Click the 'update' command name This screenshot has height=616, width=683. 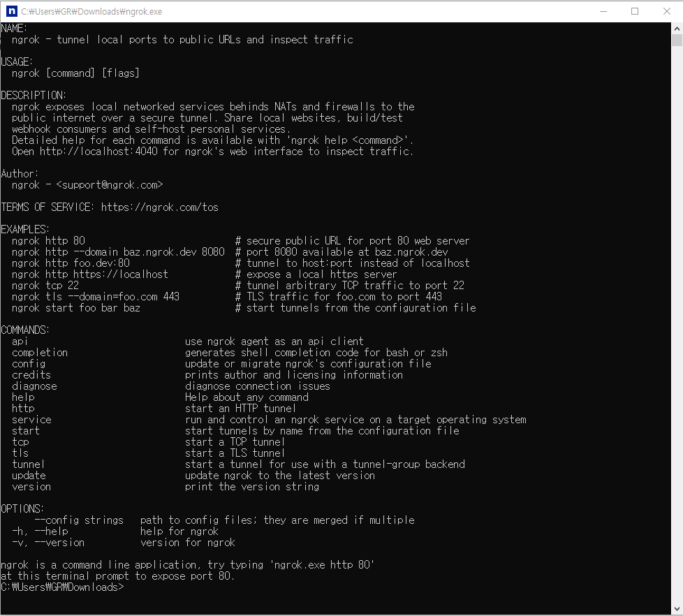pyautogui.click(x=29, y=476)
